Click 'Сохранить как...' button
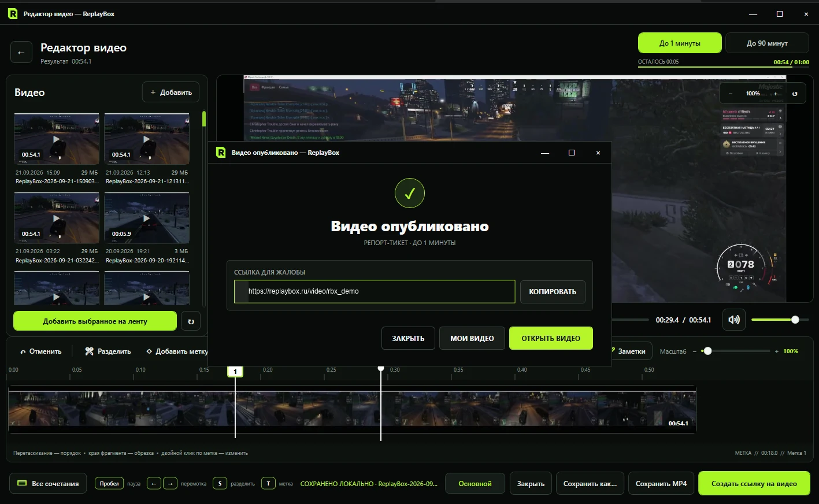The height and width of the screenshot is (504, 819). point(590,484)
